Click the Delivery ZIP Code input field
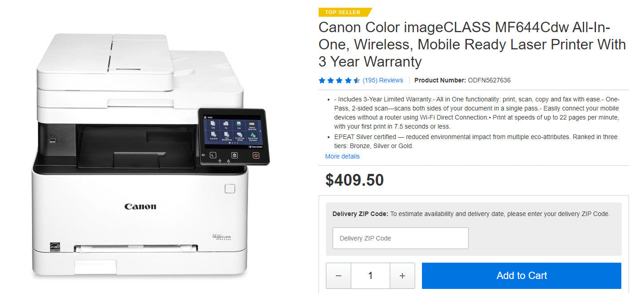644x293 pixels. click(x=400, y=238)
